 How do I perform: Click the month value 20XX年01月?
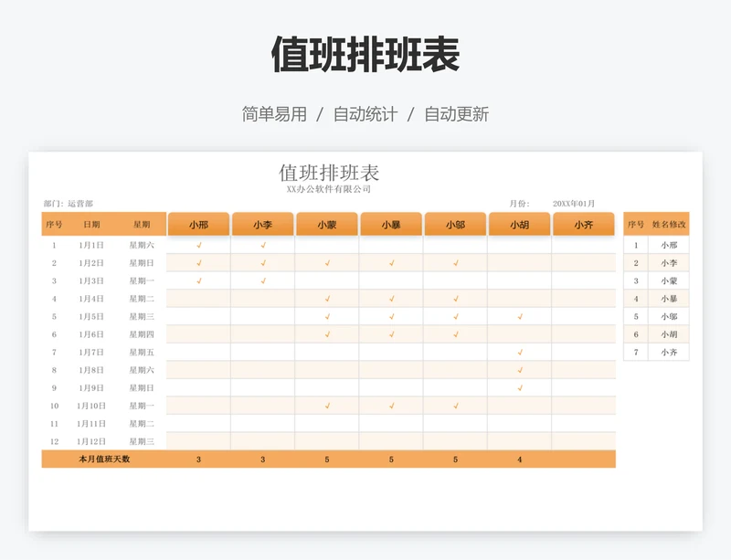pos(574,204)
